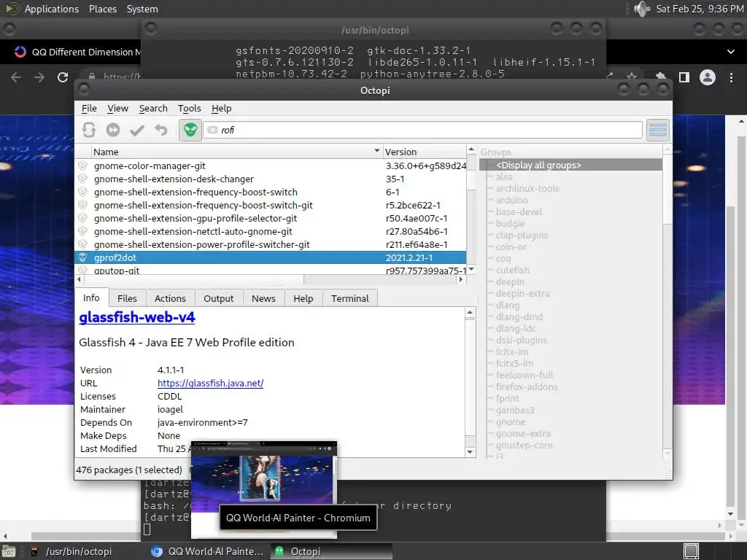Select the gnome-shell-extension-gpu-profile-selector-git row
Screen dimensions: 747x560
tap(271, 218)
